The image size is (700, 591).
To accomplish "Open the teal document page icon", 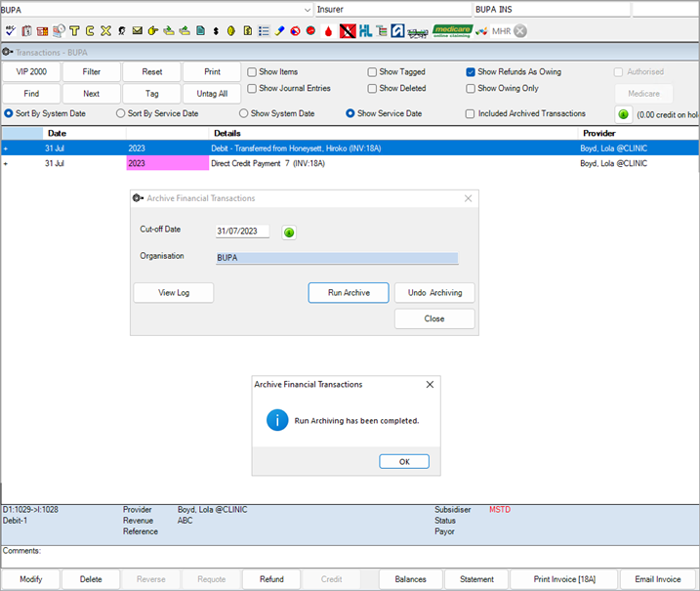I will point(200,31).
